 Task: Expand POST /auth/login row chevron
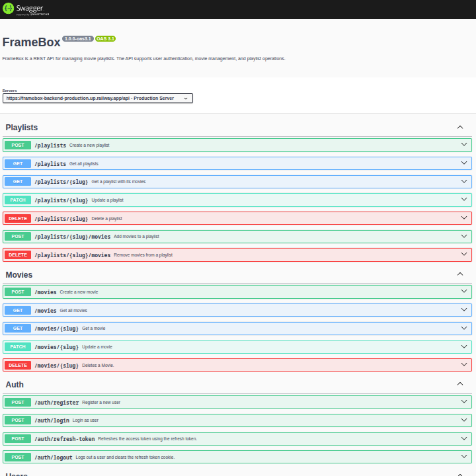click(464, 420)
